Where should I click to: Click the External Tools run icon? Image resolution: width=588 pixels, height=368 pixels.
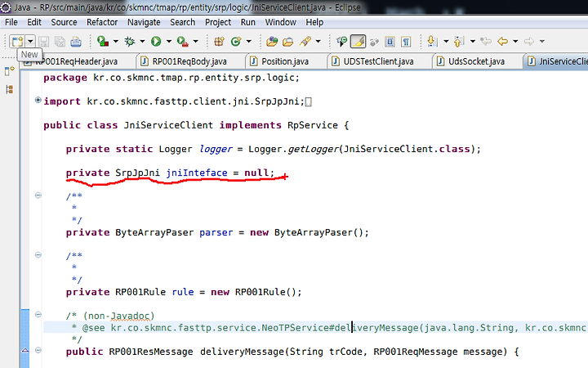tap(182, 42)
